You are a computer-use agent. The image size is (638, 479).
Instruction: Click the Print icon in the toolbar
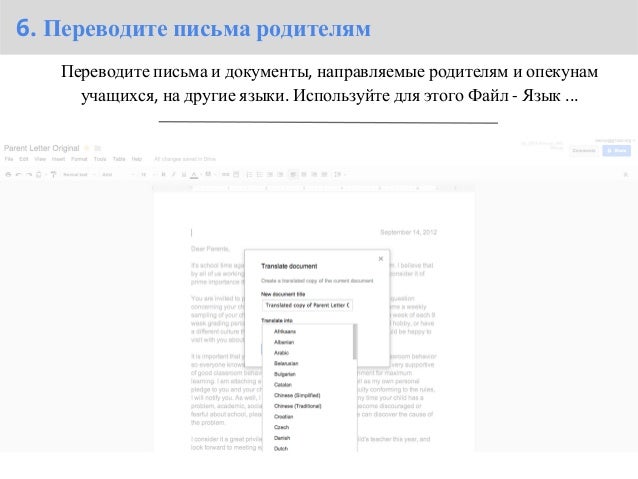[x=8, y=175]
